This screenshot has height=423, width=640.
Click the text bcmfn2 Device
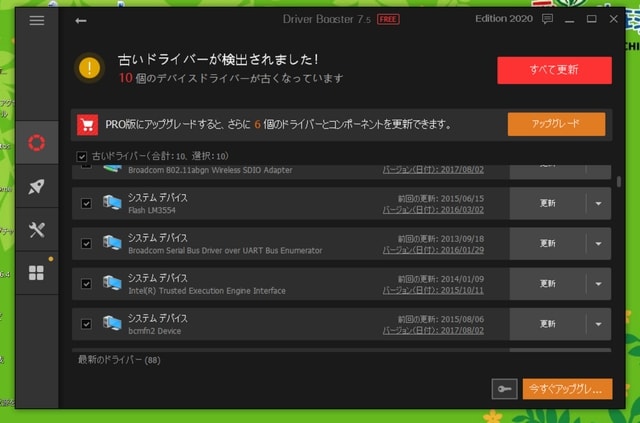coord(155,331)
